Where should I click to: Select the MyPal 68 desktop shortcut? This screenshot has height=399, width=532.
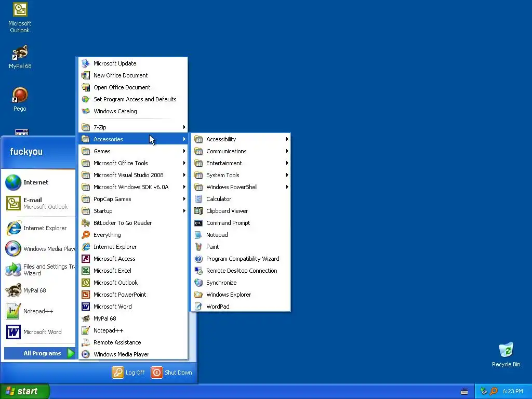point(20,57)
